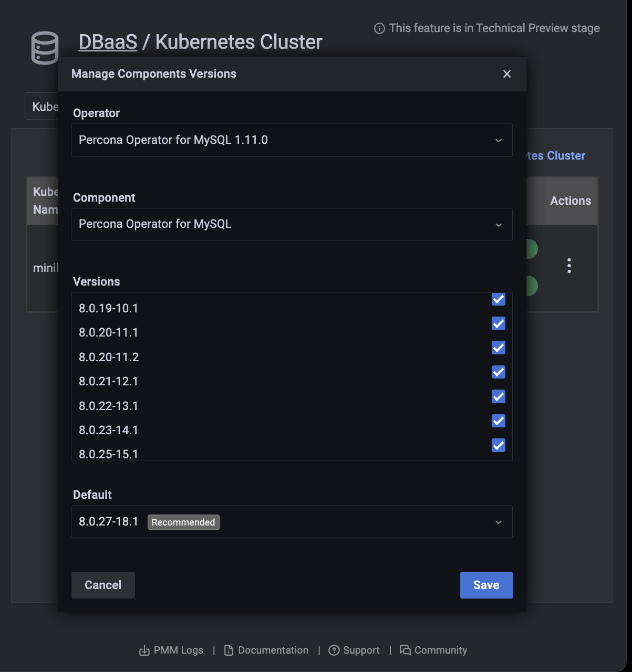Click the PMM Logs download icon
Viewport: 632px width, 672px height.
coord(144,650)
